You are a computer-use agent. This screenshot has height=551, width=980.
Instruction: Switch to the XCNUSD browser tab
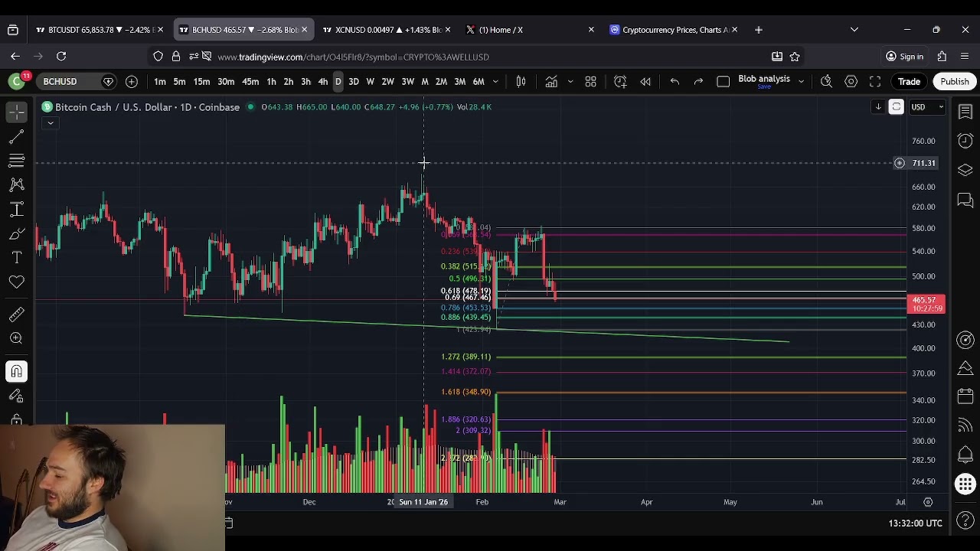tap(387, 30)
